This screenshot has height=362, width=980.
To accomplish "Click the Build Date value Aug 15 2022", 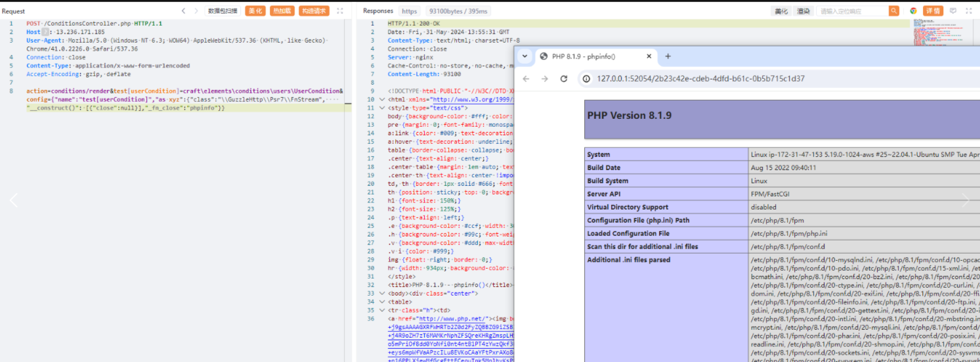I will pyautogui.click(x=783, y=168).
